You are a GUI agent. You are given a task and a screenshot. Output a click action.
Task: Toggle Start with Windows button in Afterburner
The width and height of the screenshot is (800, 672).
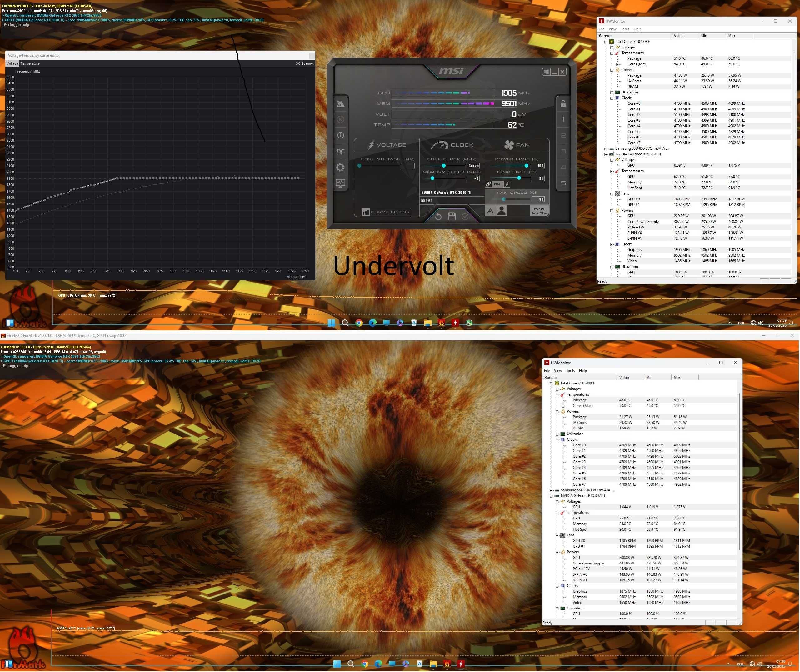point(546,72)
